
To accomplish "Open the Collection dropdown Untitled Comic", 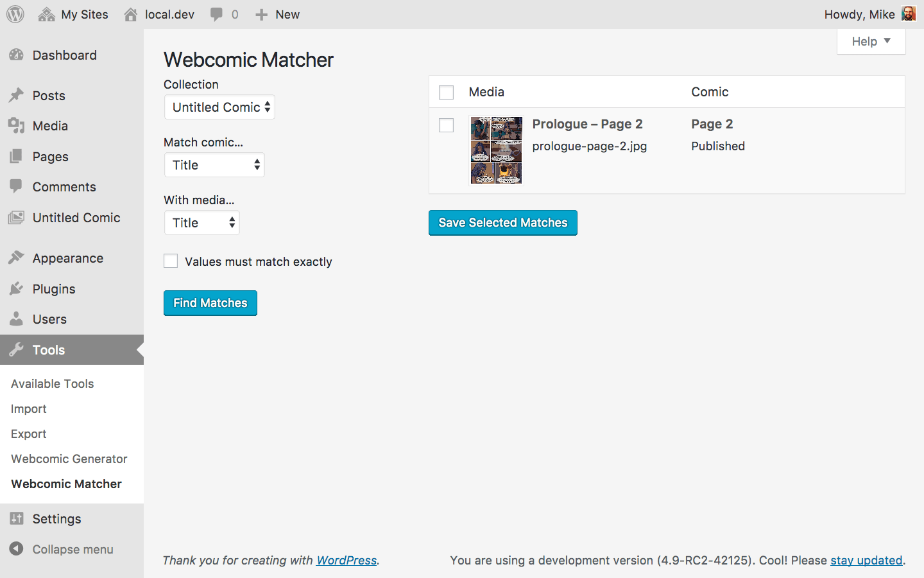I will click(219, 107).
